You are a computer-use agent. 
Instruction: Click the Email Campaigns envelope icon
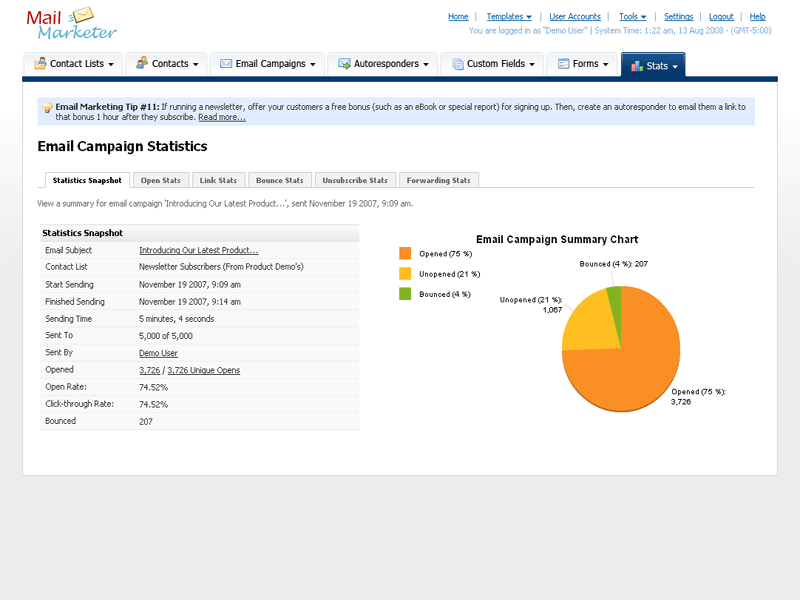point(226,64)
